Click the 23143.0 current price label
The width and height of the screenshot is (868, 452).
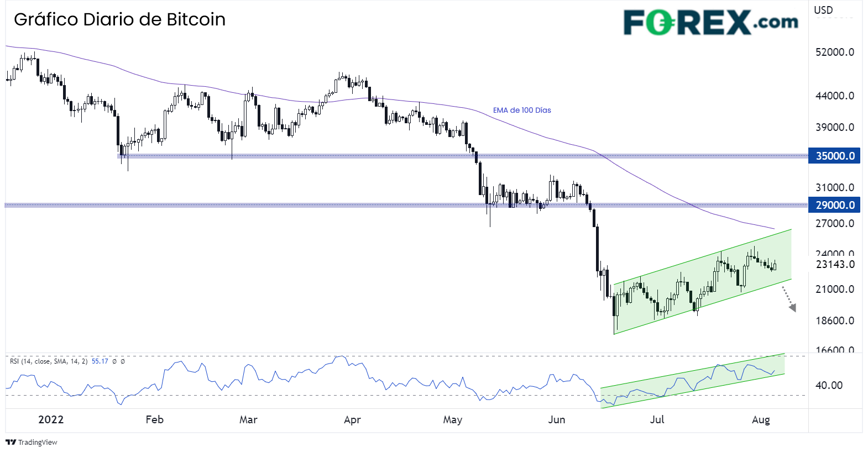coord(835,264)
